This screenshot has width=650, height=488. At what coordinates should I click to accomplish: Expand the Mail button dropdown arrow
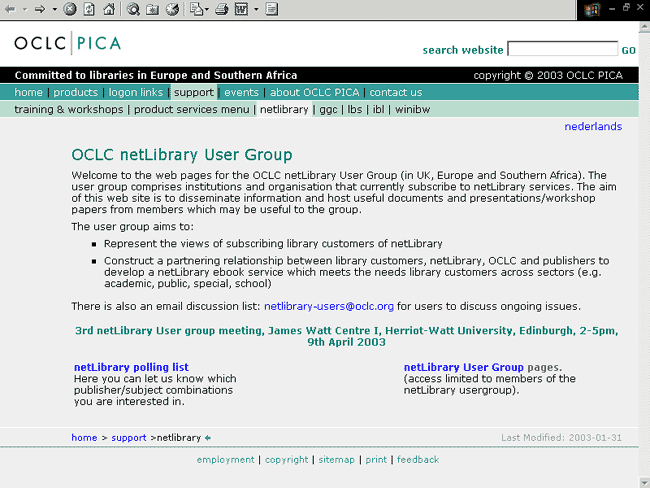point(206,9)
